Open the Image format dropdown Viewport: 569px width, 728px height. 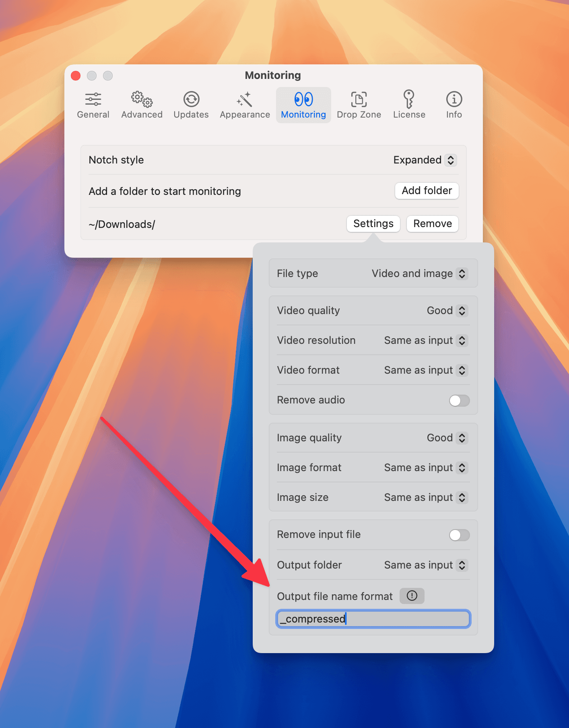tap(426, 468)
